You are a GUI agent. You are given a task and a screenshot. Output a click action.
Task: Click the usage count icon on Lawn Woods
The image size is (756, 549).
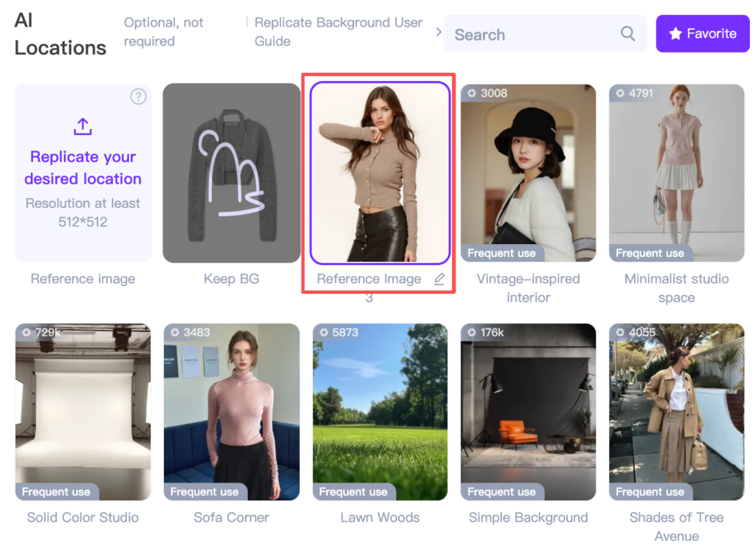pyautogui.click(x=323, y=333)
